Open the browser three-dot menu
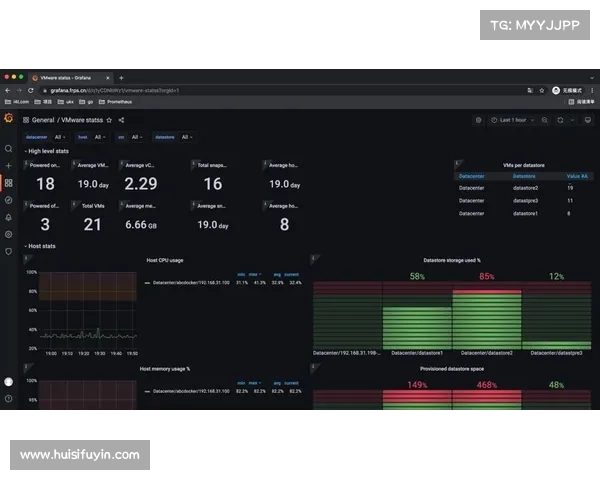 [x=592, y=91]
